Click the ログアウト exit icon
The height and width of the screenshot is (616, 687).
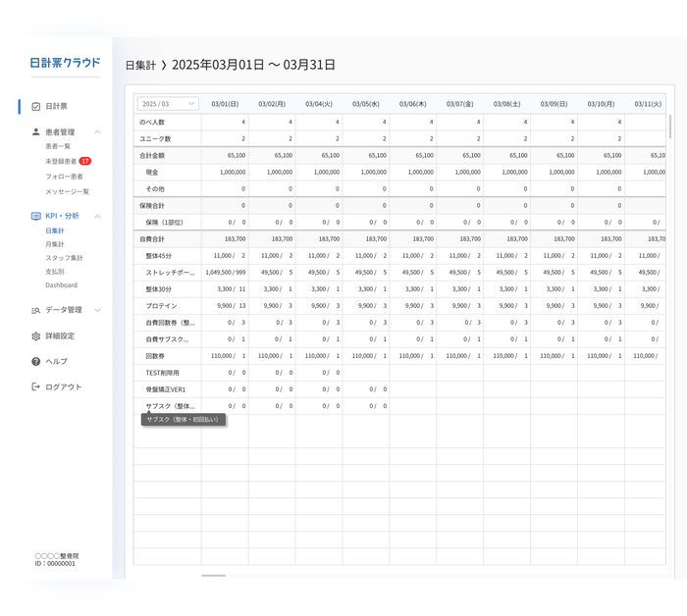point(36,386)
